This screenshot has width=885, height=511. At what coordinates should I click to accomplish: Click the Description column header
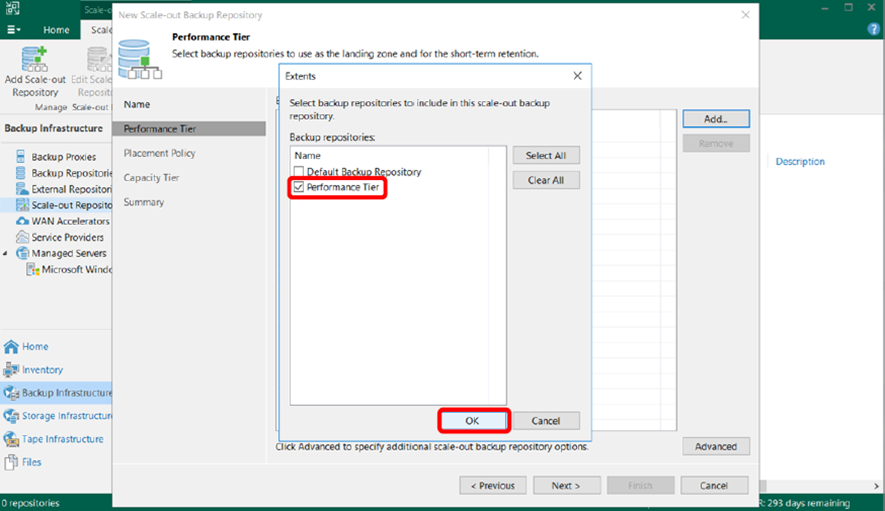tap(800, 161)
